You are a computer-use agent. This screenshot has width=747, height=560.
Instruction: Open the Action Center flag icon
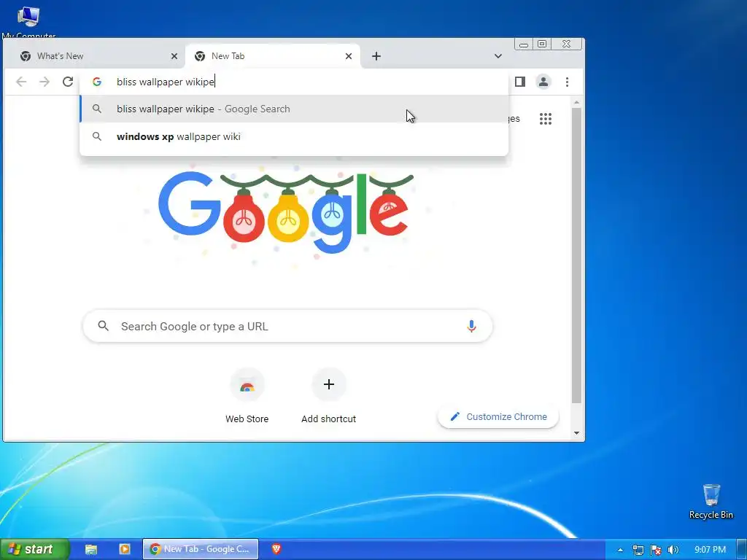(656, 550)
